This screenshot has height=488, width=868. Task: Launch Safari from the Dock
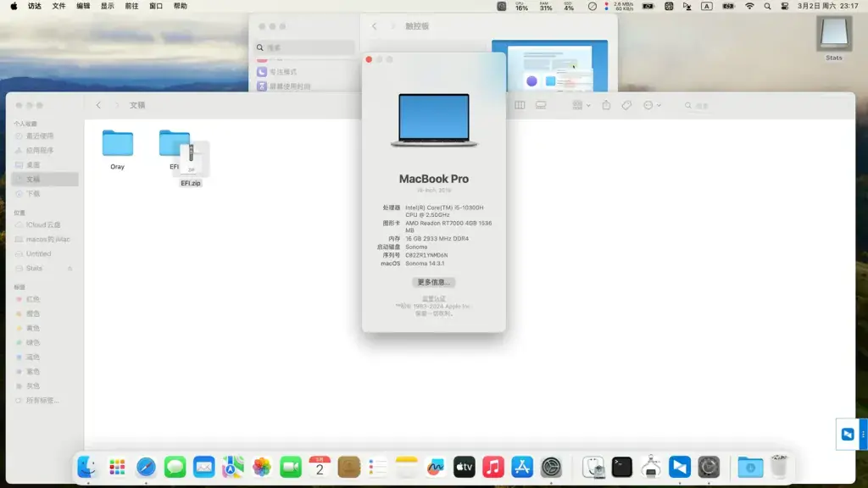point(146,467)
